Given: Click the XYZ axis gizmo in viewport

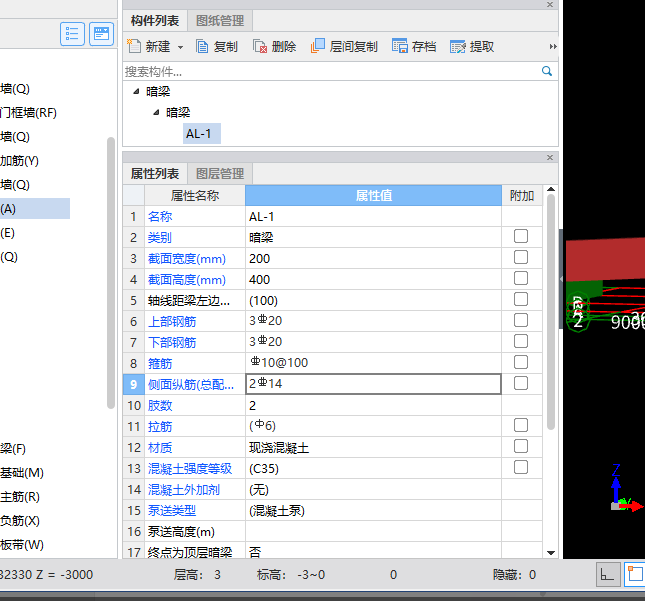Looking at the screenshot, I should 625,490.
